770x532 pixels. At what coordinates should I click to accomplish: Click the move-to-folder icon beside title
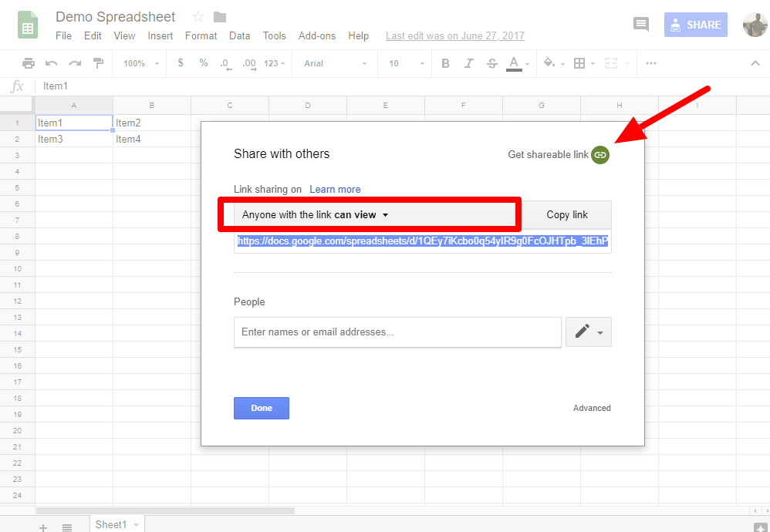point(220,17)
